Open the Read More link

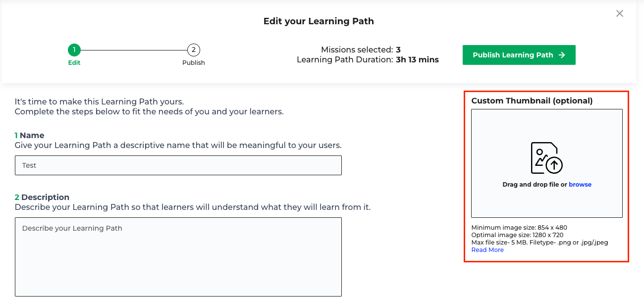point(487,250)
